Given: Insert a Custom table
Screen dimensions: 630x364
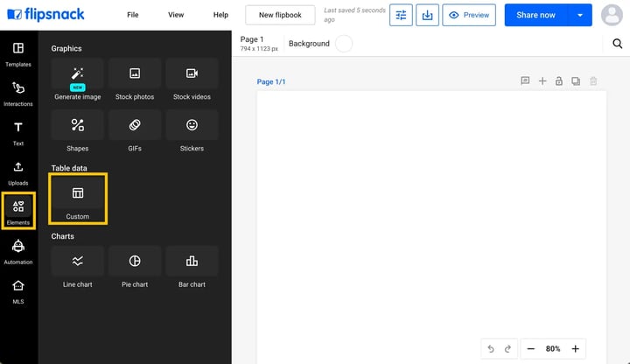Looking at the screenshot, I should 78,199.
